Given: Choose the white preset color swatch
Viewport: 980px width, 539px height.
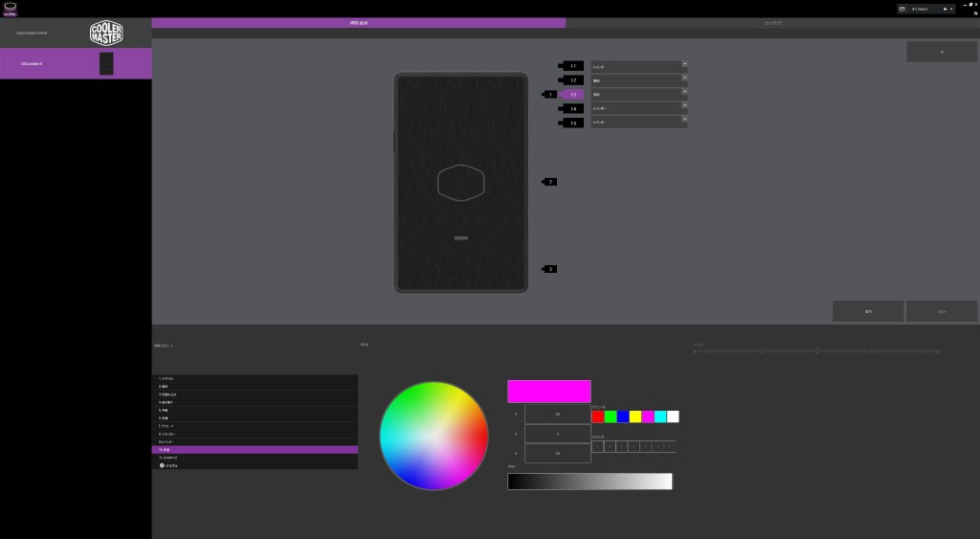Looking at the screenshot, I should tap(673, 416).
